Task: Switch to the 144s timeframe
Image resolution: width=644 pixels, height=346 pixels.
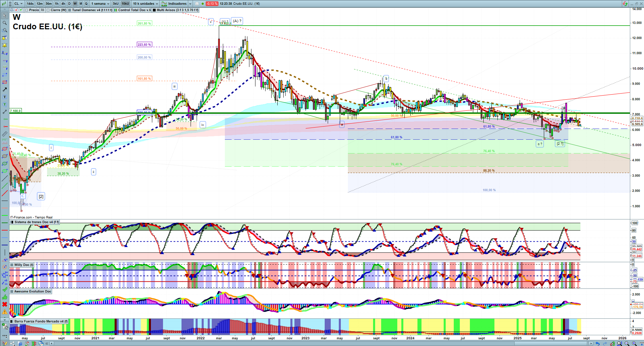Action: coord(30,4)
